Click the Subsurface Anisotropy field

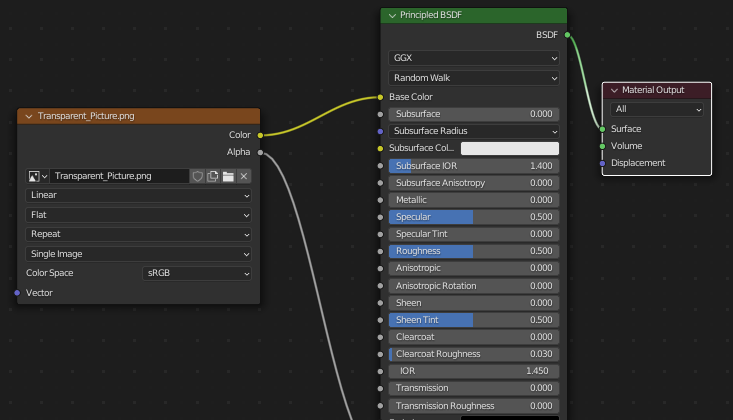474,183
